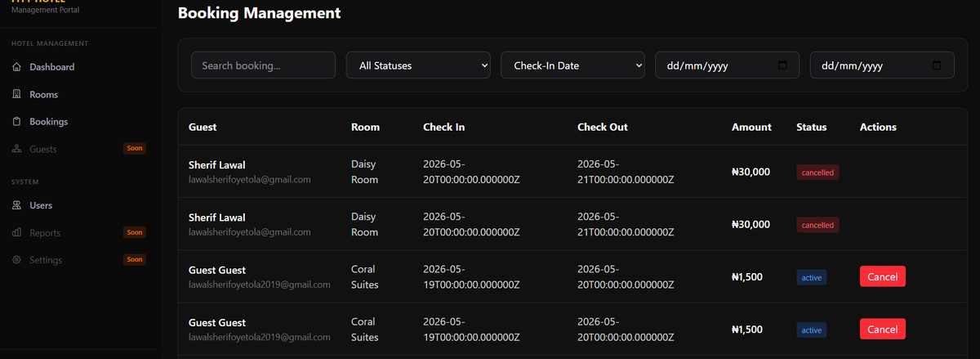Cancel the last Guest Guest booking
The width and height of the screenshot is (980, 359).
(x=882, y=329)
